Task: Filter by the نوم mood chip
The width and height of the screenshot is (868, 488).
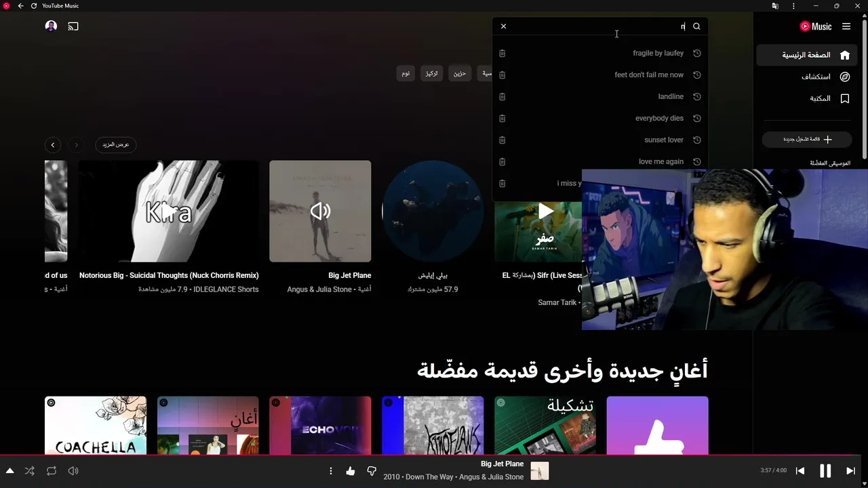Action: (x=406, y=73)
